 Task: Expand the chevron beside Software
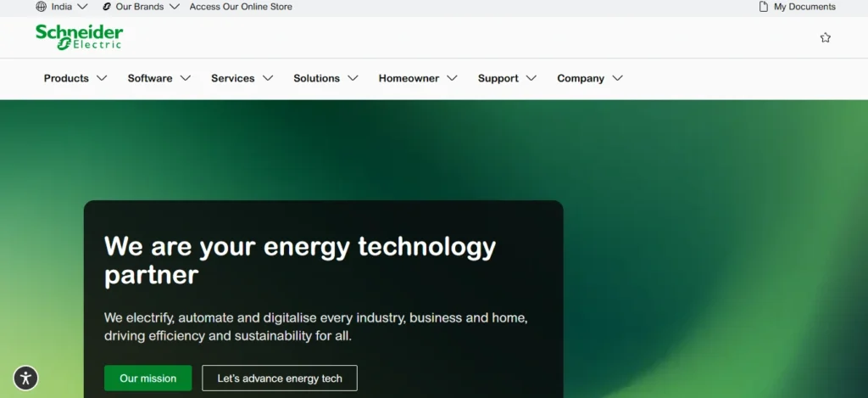[x=186, y=78]
